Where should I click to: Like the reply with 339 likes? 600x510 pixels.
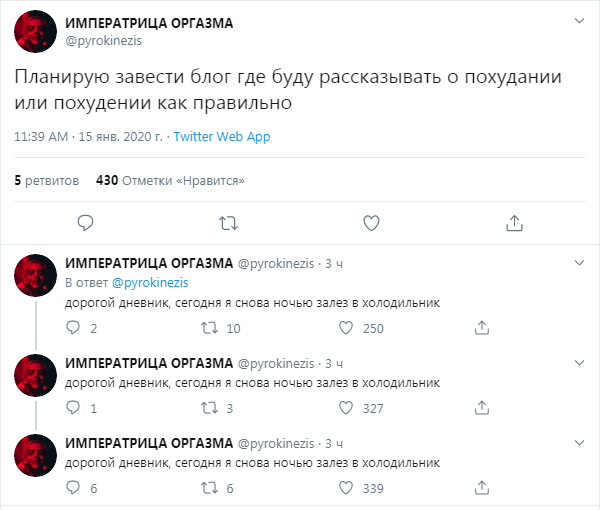pos(346,488)
